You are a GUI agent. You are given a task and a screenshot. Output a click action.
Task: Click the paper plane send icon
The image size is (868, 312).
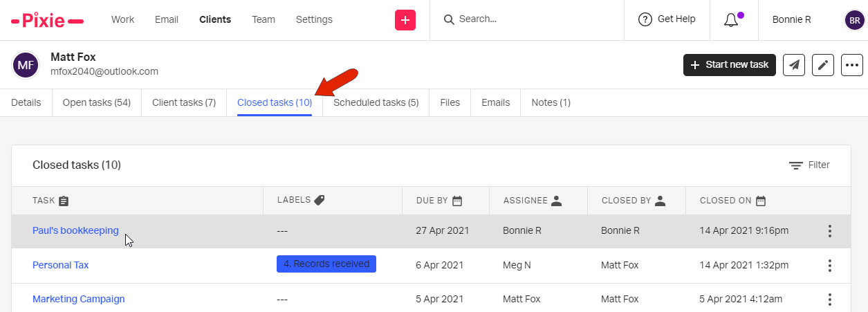point(794,65)
